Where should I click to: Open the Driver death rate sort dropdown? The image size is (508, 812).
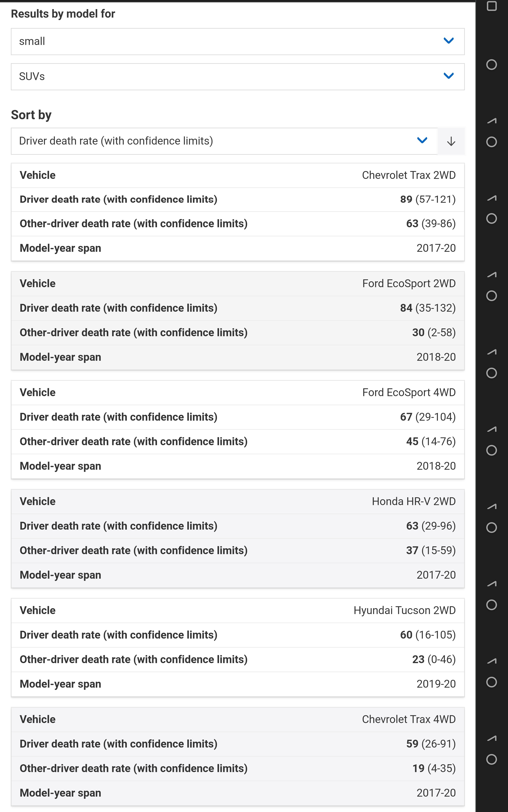(x=224, y=141)
